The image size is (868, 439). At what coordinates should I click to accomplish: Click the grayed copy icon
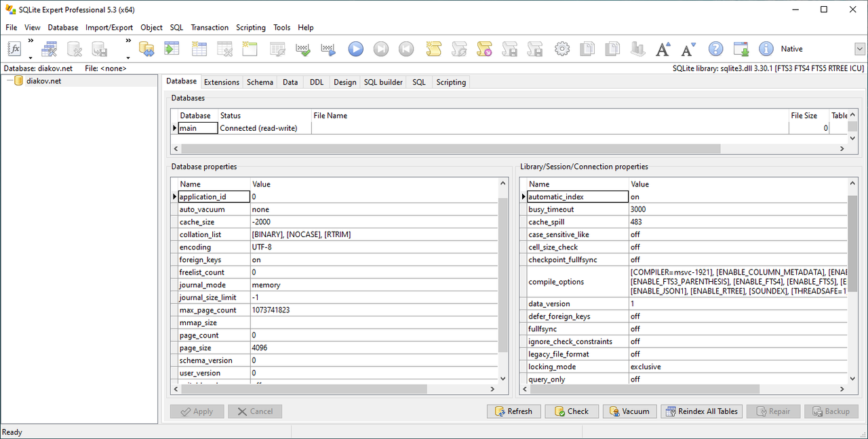point(588,49)
